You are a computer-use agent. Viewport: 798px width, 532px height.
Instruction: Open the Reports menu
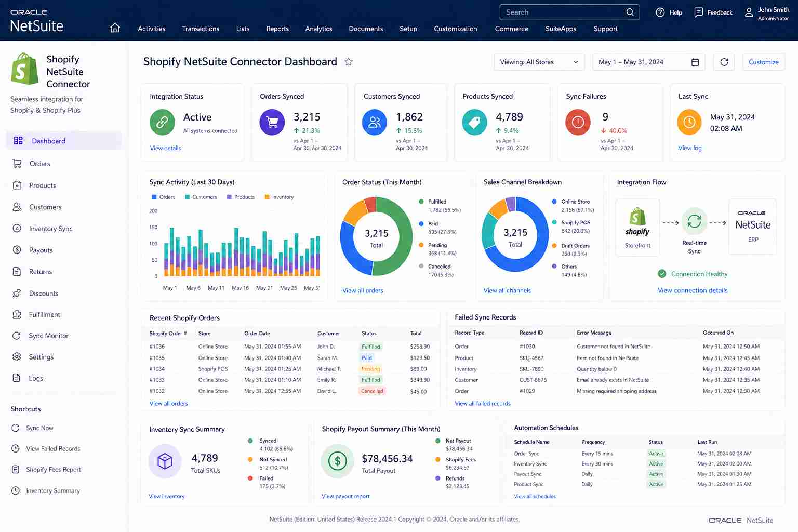277,29
